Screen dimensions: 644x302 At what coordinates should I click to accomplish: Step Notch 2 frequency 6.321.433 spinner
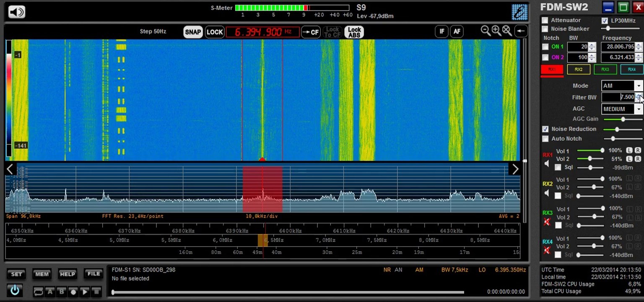639,57
